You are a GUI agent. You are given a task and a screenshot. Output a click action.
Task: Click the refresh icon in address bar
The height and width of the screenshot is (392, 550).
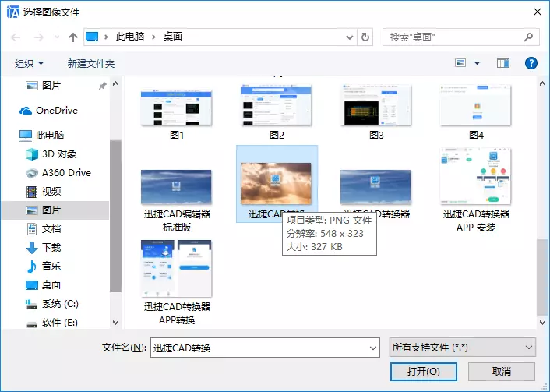pos(365,37)
